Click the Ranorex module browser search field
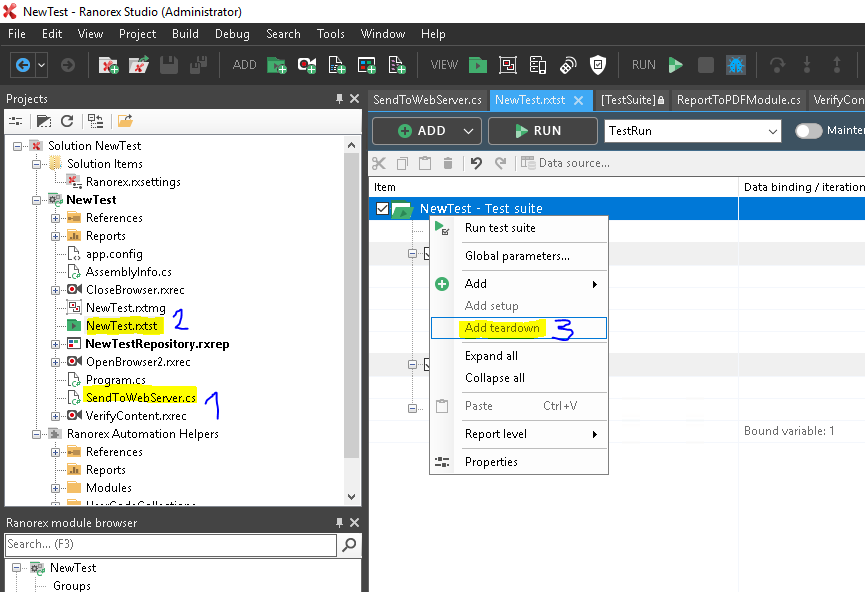Image resolution: width=865 pixels, height=592 pixels. [170, 545]
